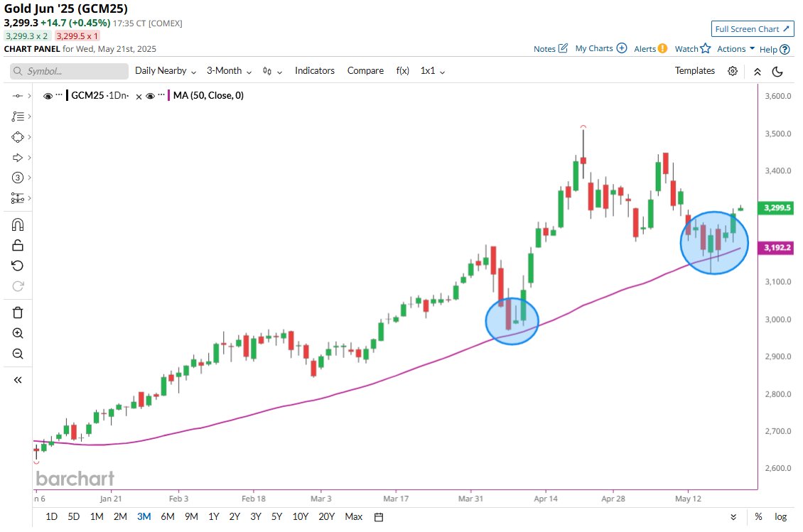
Task: Open Alerts for this contract
Action: coord(650,48)
